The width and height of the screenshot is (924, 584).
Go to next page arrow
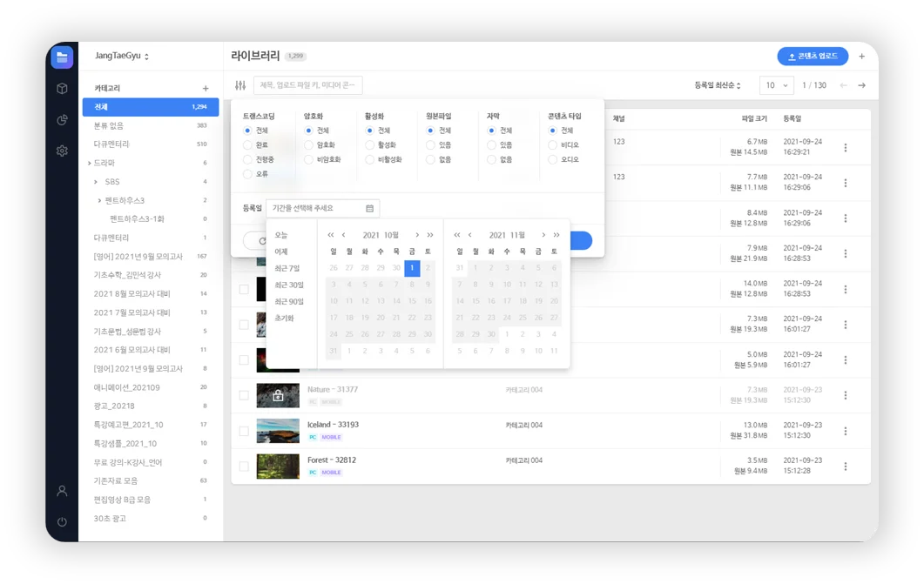pyautogui.click(x=861, y=85)
